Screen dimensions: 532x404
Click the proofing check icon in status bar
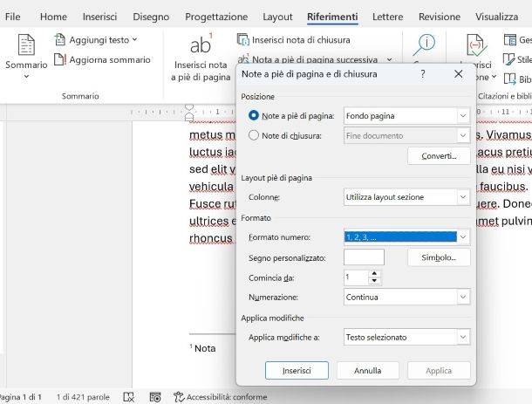[x=129, y=397]
